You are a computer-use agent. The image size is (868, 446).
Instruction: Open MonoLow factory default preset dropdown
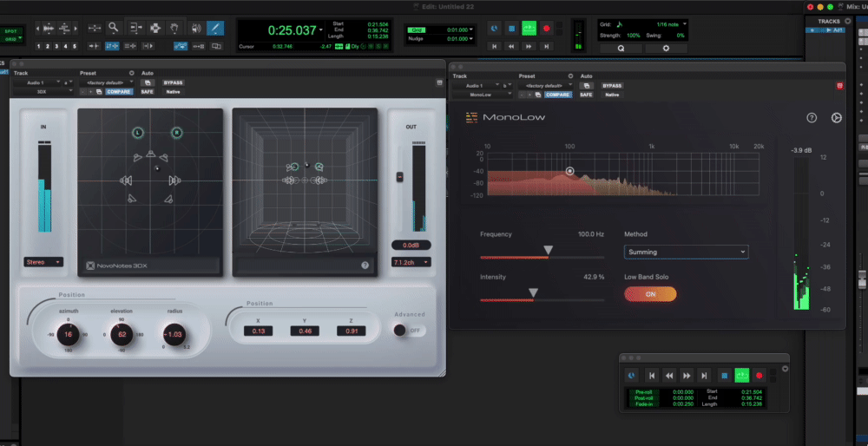[546, 86]
